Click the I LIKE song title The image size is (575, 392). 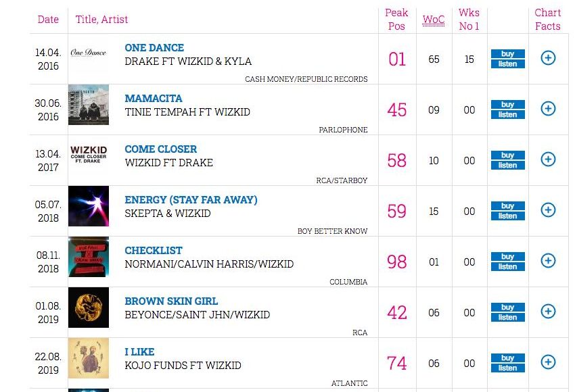pos(139,352)
